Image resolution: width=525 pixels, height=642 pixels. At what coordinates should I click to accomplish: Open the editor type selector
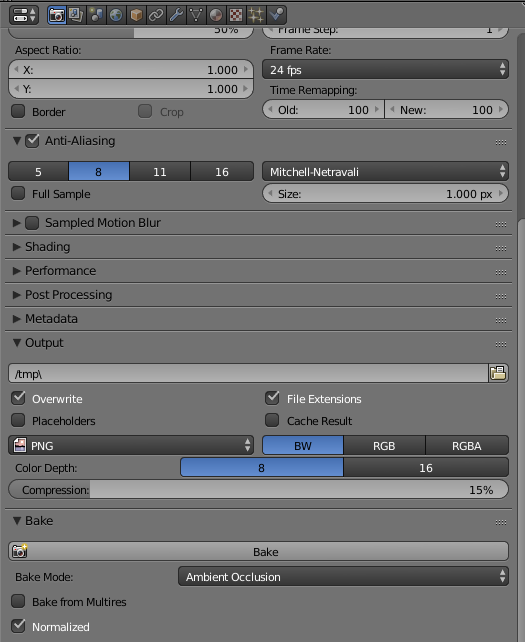(23, 15)
